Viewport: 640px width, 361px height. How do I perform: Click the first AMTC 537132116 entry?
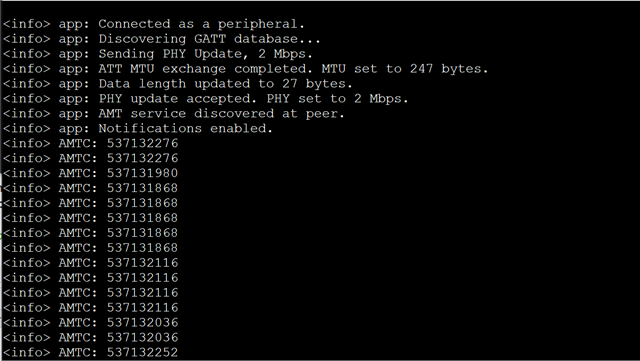click(142, 263)
